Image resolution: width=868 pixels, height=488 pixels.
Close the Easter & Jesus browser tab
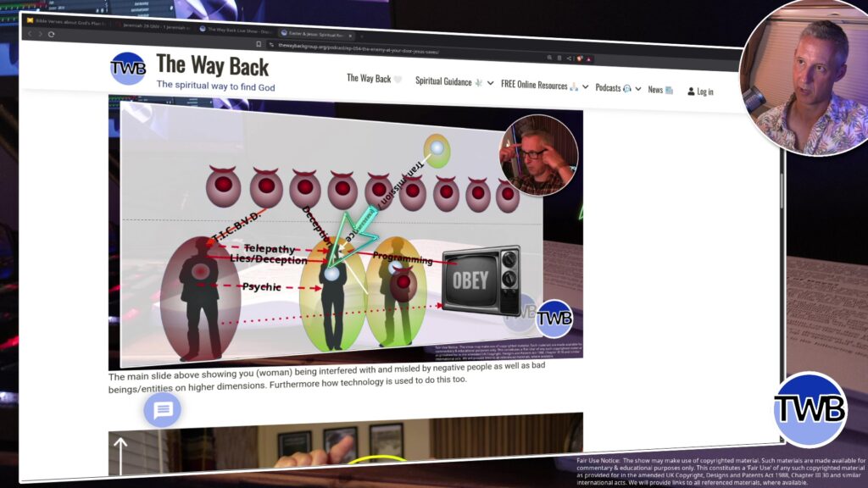pos(350,36)
